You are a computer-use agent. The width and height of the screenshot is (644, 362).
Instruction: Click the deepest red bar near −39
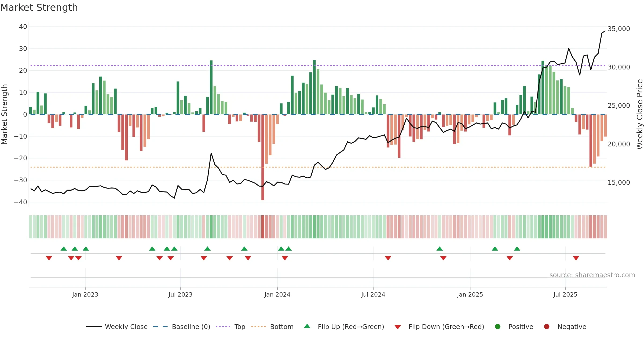263,157
